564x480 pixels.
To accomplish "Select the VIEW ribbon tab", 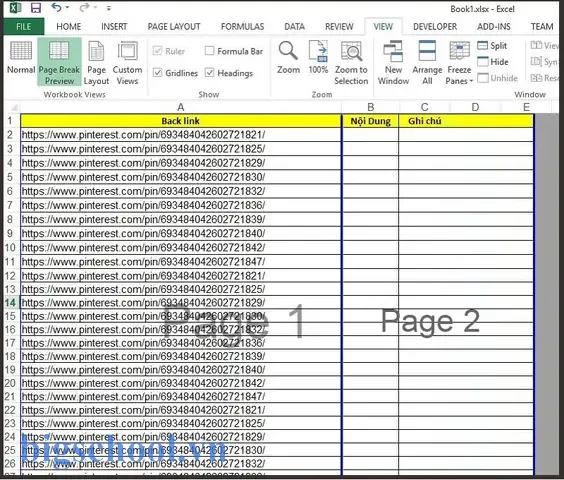I will coord(383,27).
